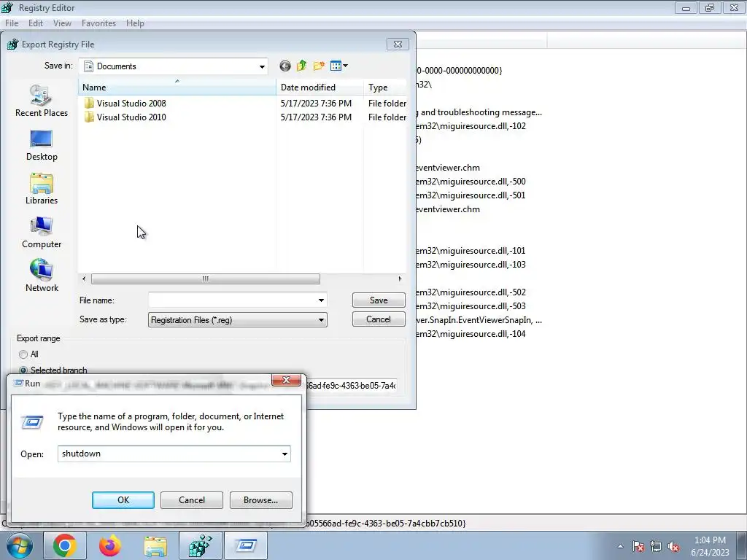Click Browse... in the Run dialog
The height and width of the screenshot is (560, 747).
tap(260, 500)
